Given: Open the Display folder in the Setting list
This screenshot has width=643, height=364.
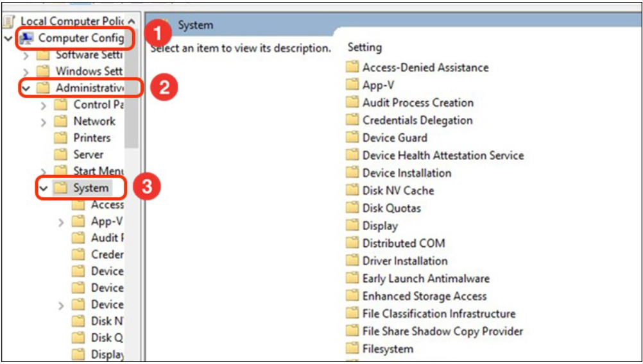Looking at the screenshot, I should tap(372, 226).
